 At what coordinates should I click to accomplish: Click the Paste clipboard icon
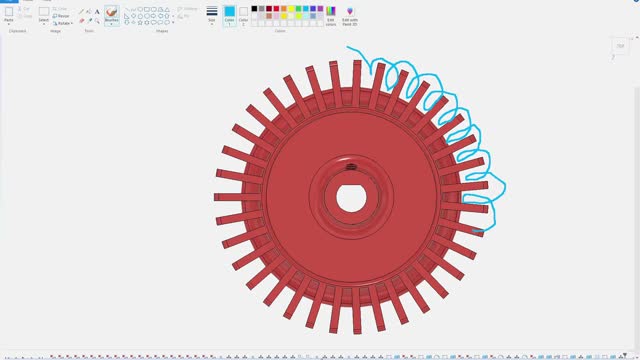9,11
